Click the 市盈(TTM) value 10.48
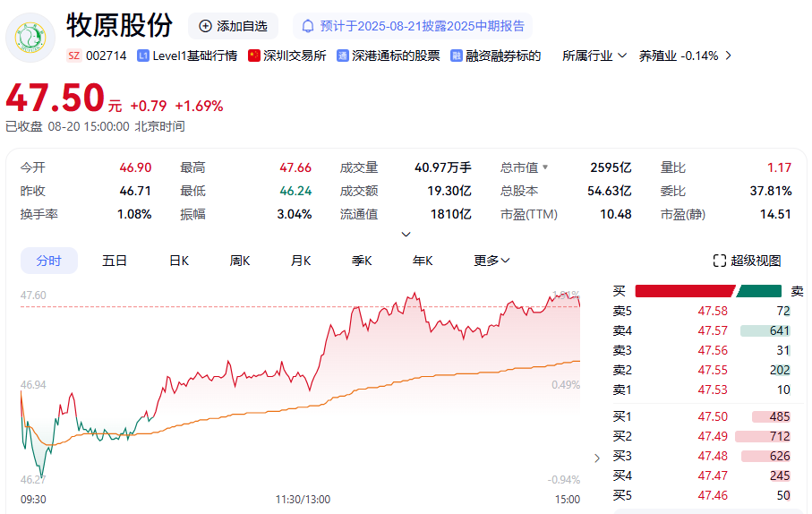 pos(616,214)
